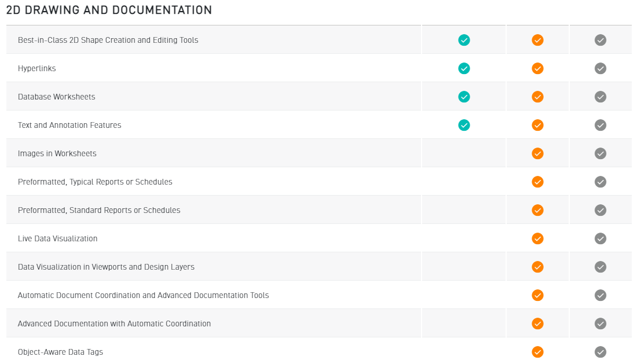
Task: Click orange checkmark for Images in Worksheets
Action: point(537,153)
